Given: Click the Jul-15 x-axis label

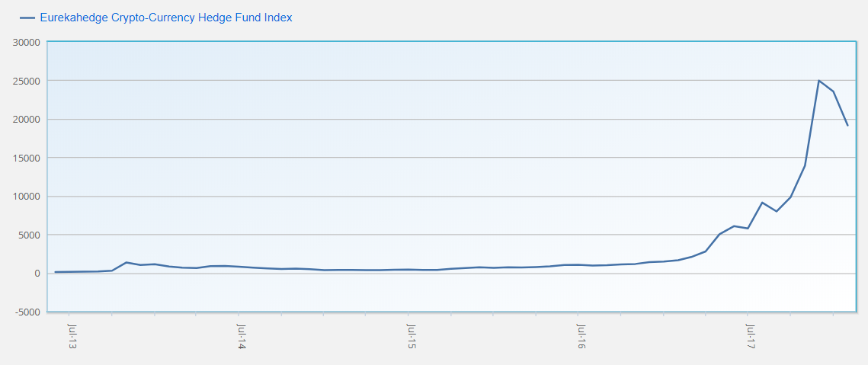Looking at the screenshot, I should [412, 336].
